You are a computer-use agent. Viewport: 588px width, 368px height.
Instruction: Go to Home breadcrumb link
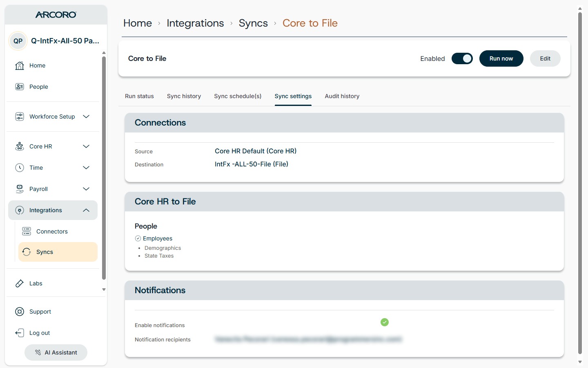(138, 23)
